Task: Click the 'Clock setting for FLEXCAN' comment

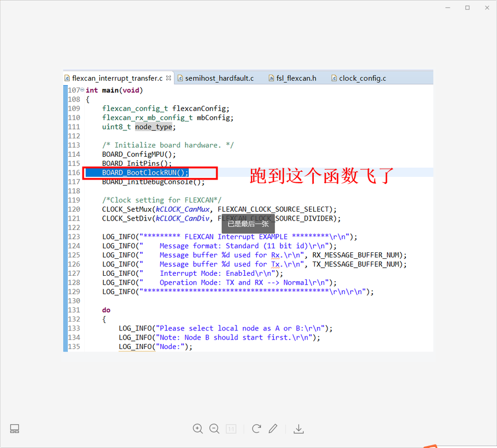Action: pyautogui.click(x=162, y=200)
